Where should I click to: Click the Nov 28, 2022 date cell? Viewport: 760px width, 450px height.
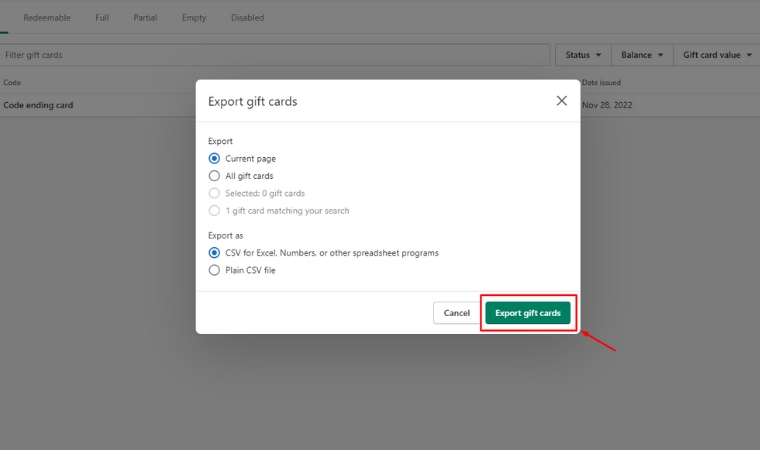pyautogui.click(x=607, y=105)
